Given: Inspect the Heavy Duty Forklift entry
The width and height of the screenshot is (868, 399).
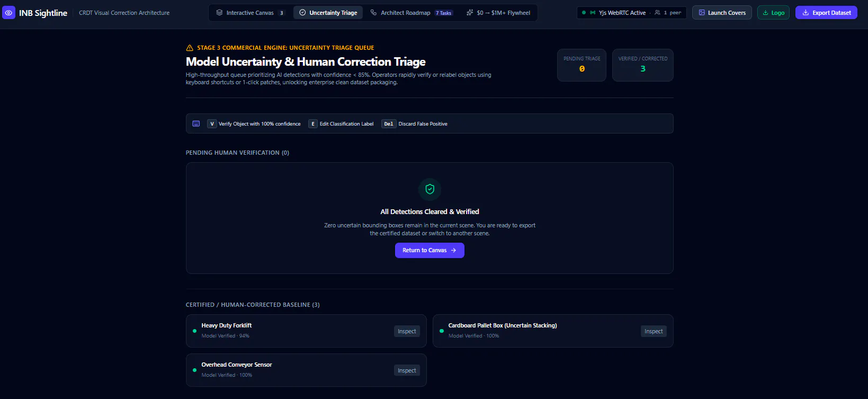Looking at the screenshot, I should (407, 331).
